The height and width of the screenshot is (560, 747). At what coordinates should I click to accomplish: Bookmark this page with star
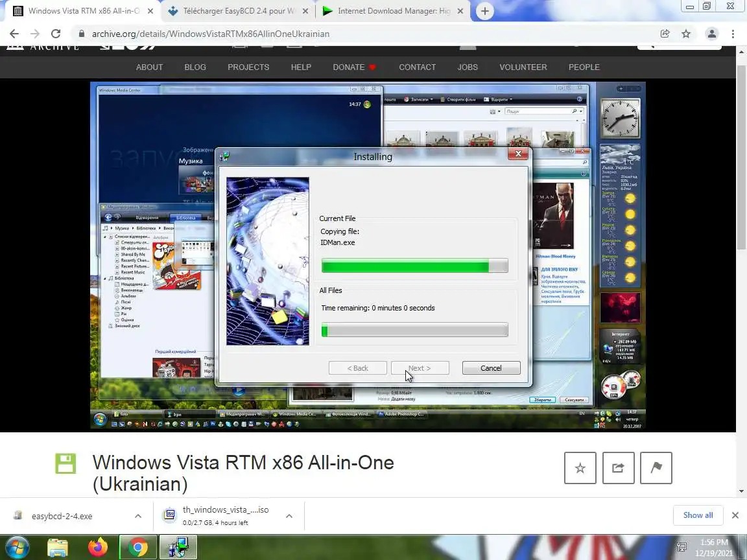click(x=686, y=34)
